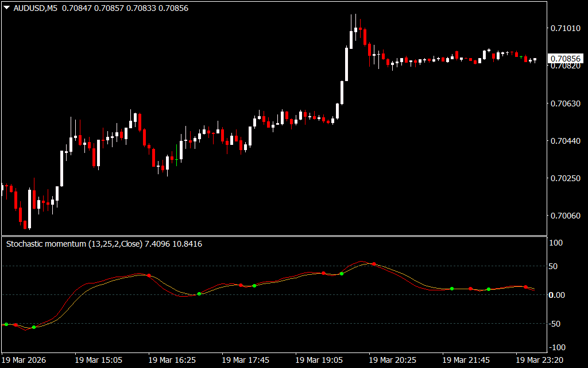This screenshot has width=588, height=368.
Task: Click the 19 Mar 2026 date label
Action: click(24, 359)
